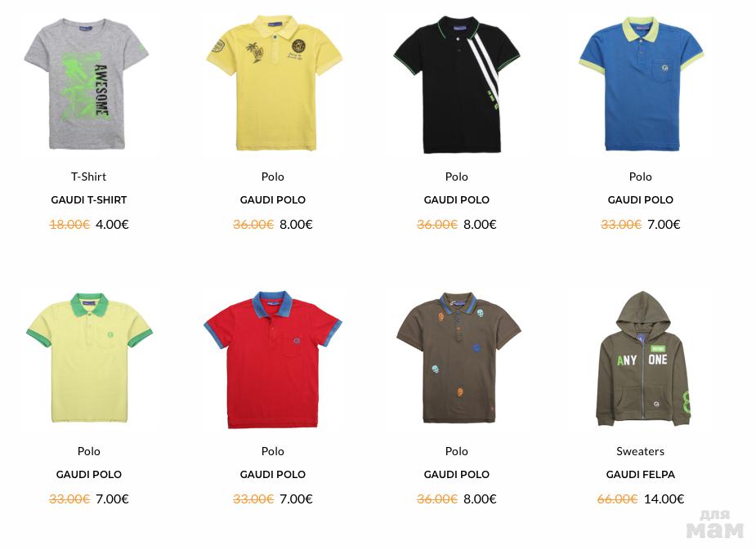View the blue polo with lime collar
756x550 pixels.
[641, 84]
